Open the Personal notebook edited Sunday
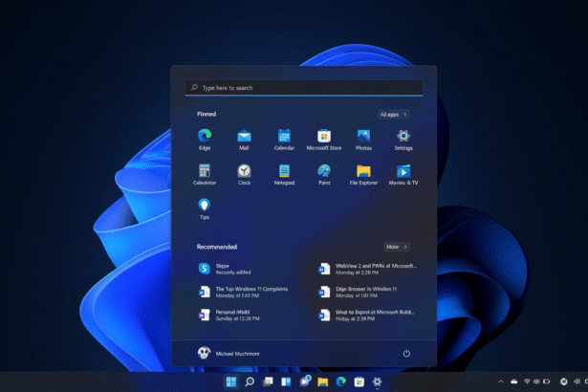Image resolution: width=588 pixels, height=392 pixels. [229, 316]
